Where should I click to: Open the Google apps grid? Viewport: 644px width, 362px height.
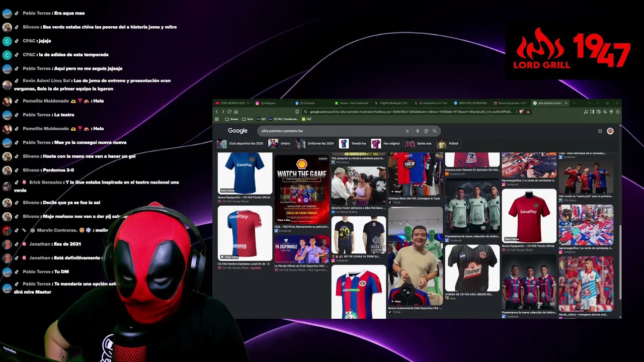(600, 131)
